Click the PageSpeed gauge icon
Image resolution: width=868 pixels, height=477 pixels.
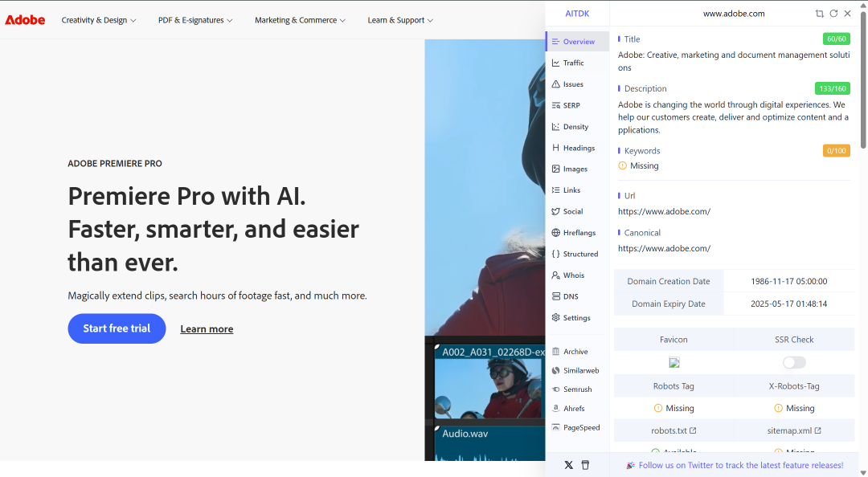coord(556,427)
